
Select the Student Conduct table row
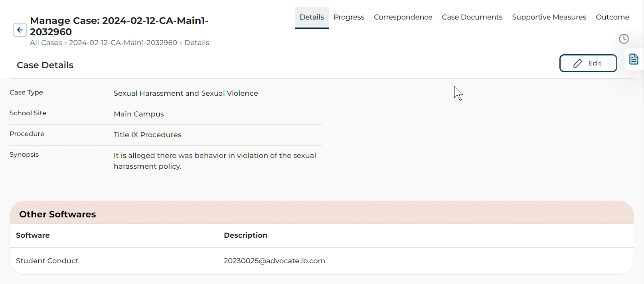point(47,261)
